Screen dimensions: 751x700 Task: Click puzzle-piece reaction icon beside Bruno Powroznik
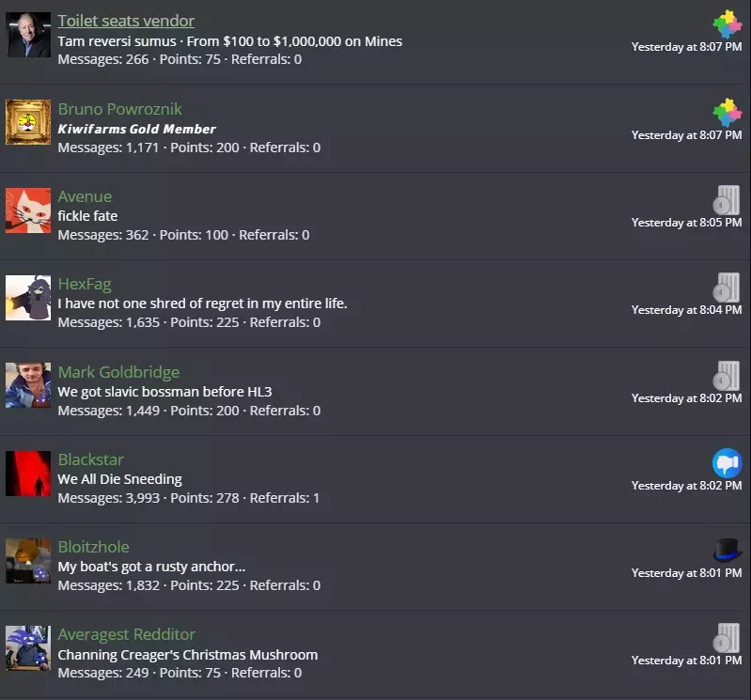728,112
